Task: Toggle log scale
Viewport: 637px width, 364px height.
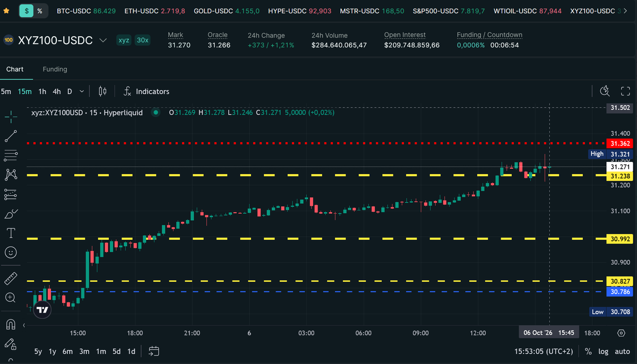Action: tap(604, 351)
